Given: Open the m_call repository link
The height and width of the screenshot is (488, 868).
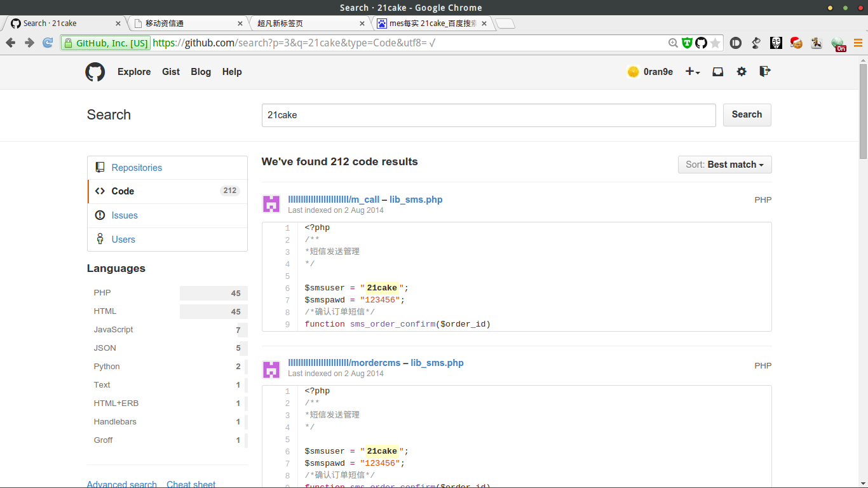Looking at the screenshot, I should tap(334, 200).
